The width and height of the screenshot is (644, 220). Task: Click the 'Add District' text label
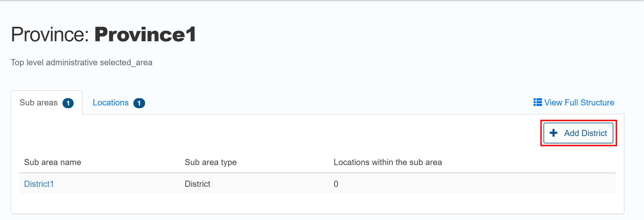585,133
